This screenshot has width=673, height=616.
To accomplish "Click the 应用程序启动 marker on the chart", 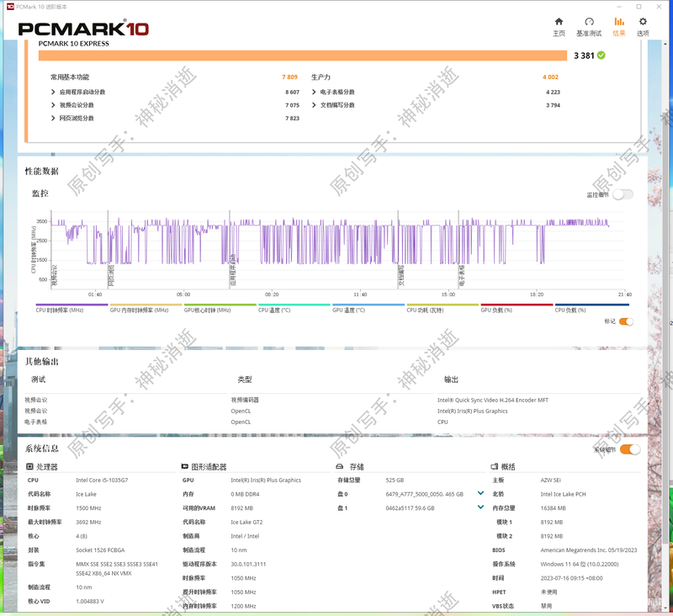I will [x=233, y=270].
